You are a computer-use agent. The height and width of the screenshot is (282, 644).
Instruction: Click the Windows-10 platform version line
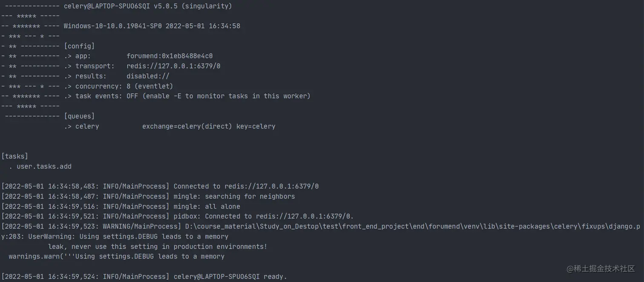pyautogui.click(x=152, y=26)
